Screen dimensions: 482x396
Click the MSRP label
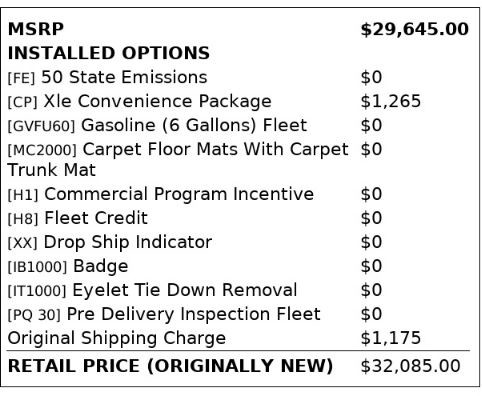pos(36,29)
